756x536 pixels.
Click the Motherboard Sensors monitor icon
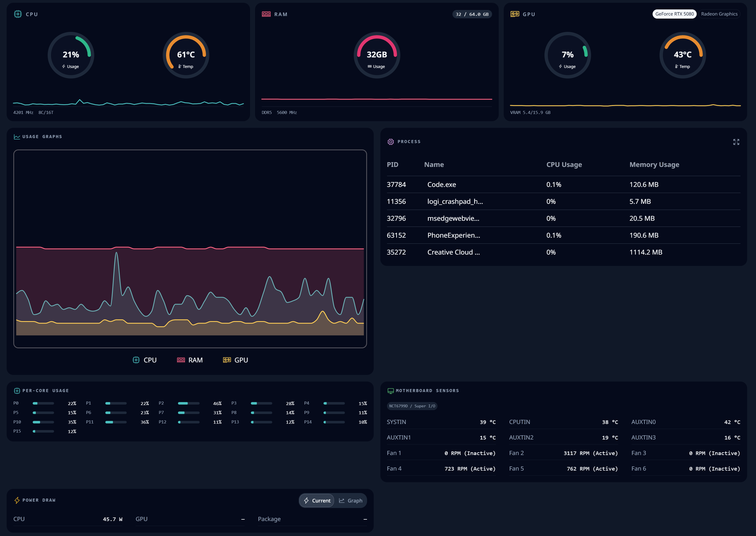(390, 390)
